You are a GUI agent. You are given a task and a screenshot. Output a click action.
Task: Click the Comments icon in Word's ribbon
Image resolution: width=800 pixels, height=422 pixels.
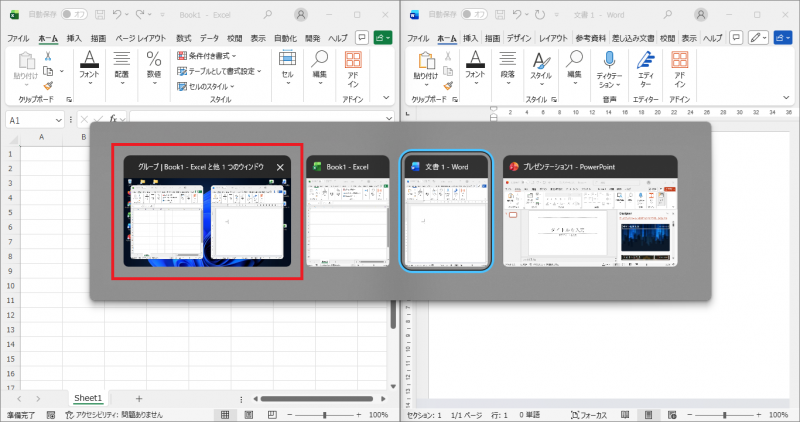pyautogui.click(x=736, y=37)
